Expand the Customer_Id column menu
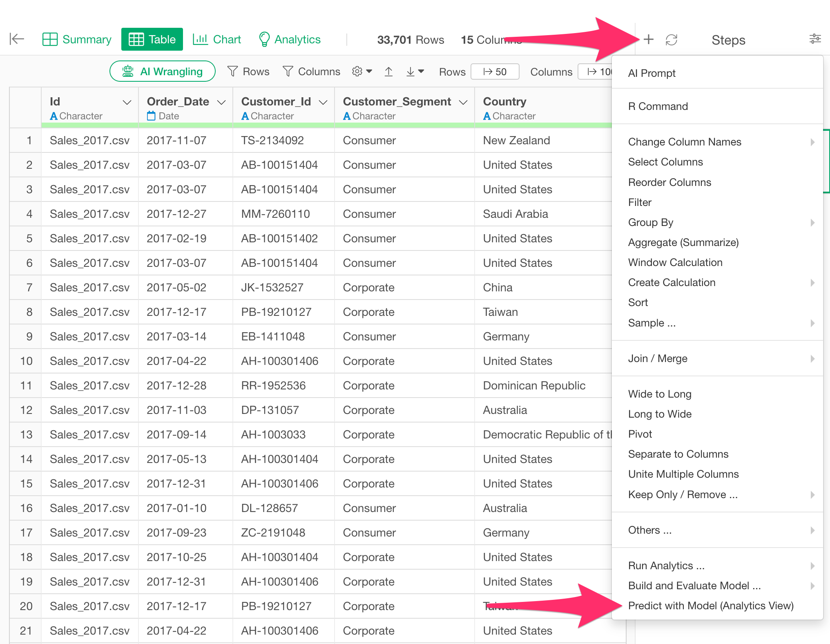 point(323,102)
